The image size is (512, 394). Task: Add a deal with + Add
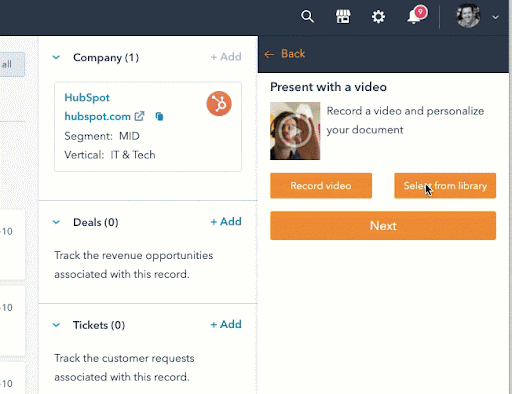pyautogui.click(x=226, y=221)
